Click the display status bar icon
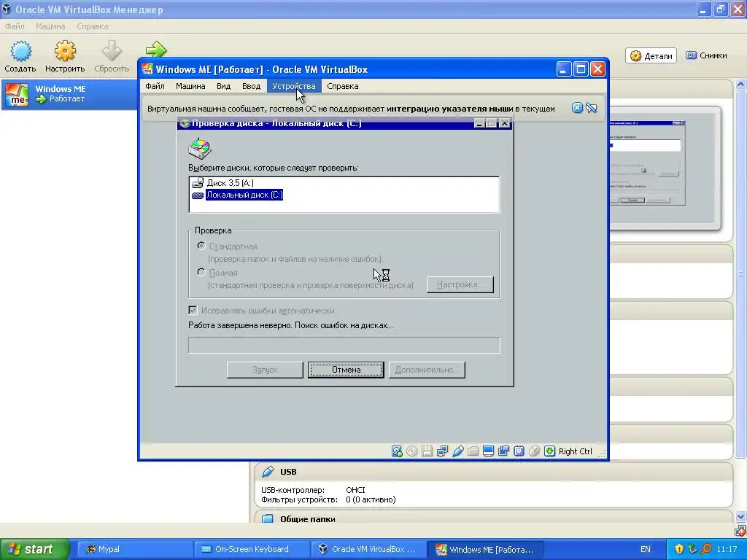Image resolution: width=747 pixels, height=560 pixels. (x=488, y=451)
